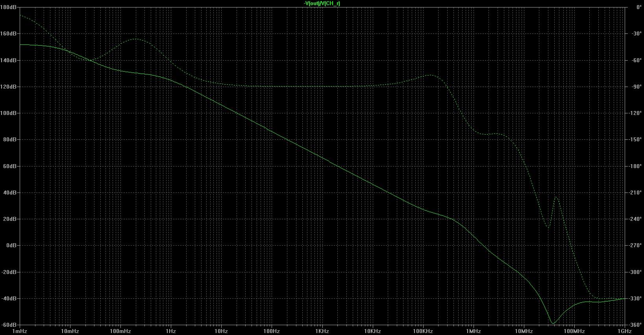Click the 0dB left axis label
The image size is (644, 335).
[x=11, y=245]
